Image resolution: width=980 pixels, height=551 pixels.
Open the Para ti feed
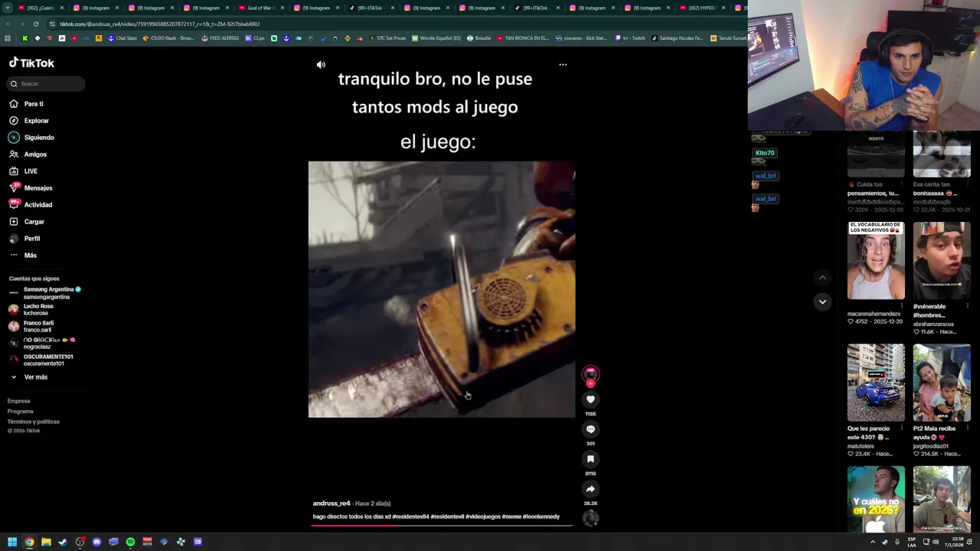(x=27, y=104)
